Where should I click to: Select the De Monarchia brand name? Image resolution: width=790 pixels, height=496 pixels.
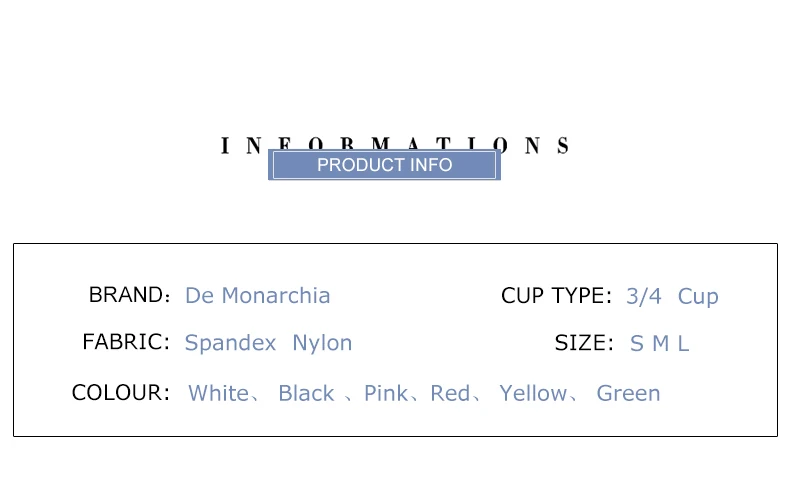[257, 295]
